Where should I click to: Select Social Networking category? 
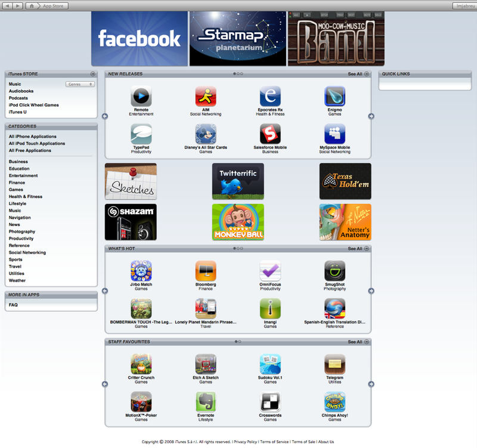(27, 252)
